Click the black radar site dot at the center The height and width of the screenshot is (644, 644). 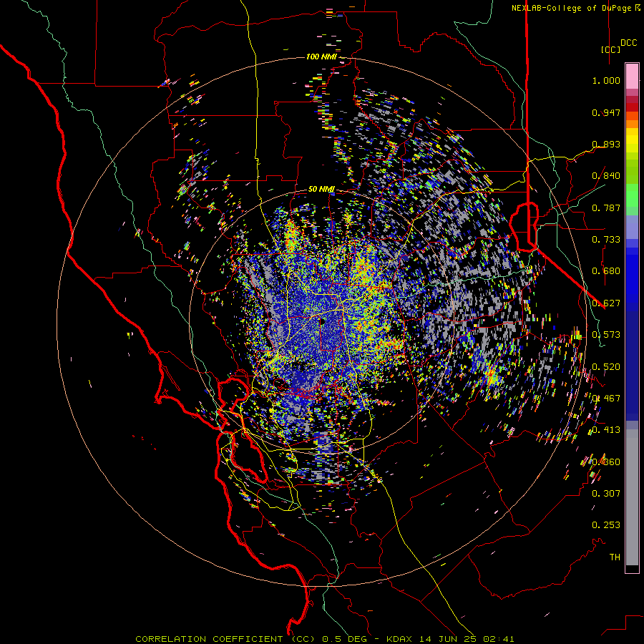(x=323, y=321)
